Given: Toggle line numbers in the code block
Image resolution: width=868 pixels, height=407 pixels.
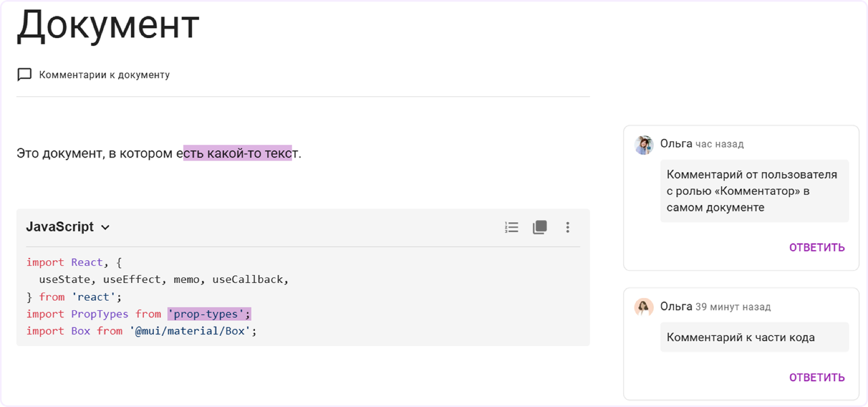Looking at the screenshot, I should point(512,227).
